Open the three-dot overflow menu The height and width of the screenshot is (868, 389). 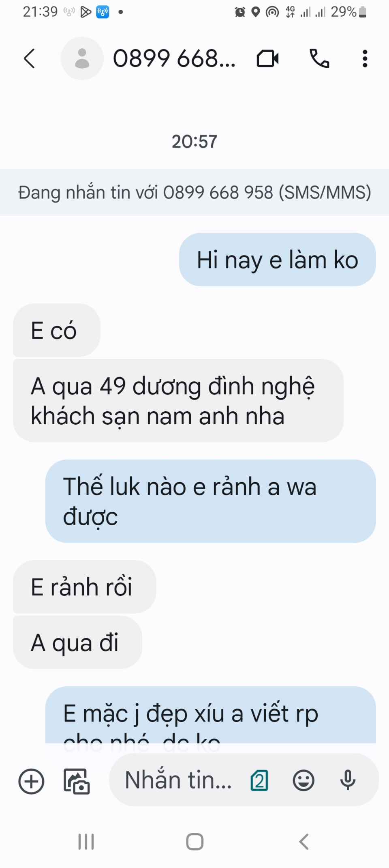[x=365, y=58]
